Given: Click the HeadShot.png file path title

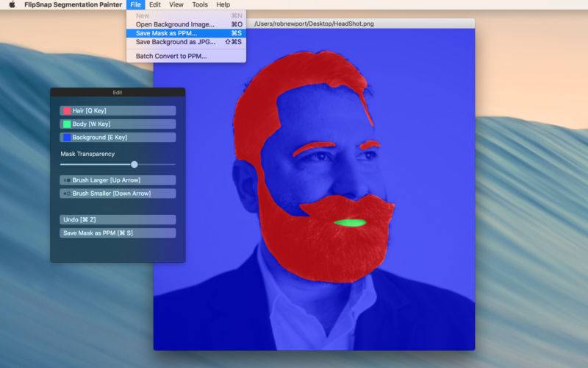Looking at the screenshot, I should 314,24.
